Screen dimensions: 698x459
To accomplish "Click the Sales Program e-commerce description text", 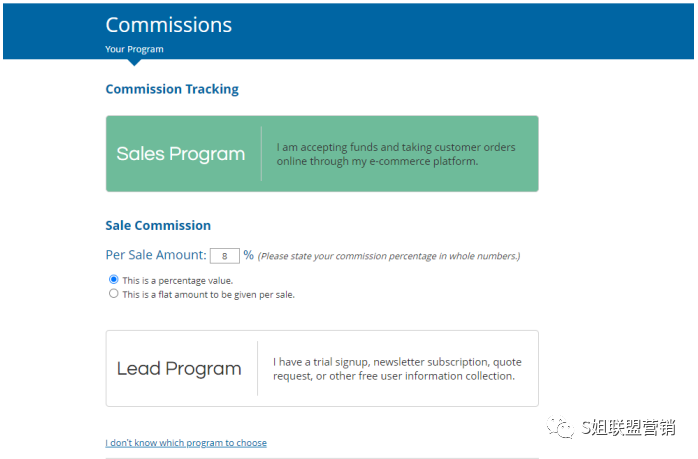I will pyautogui.click(x=395, y=154).
